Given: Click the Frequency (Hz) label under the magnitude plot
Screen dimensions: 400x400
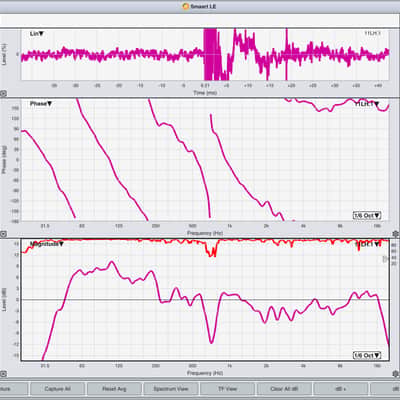Looking at the screenshot, I should [205, 373].
